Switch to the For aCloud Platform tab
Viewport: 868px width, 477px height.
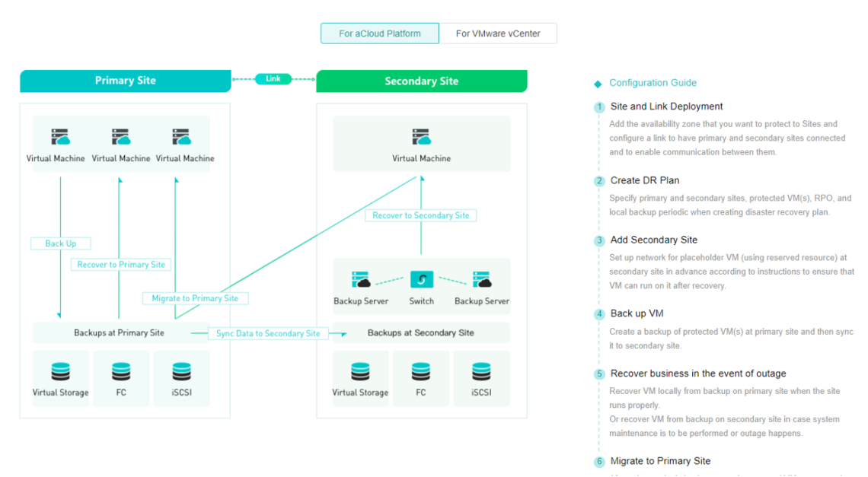coord(380,33)
